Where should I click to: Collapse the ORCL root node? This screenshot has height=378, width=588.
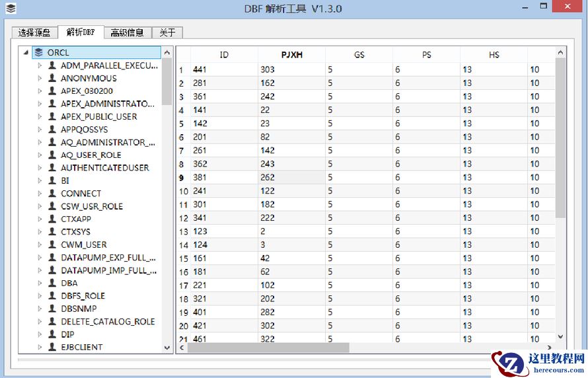coord(26,52)
